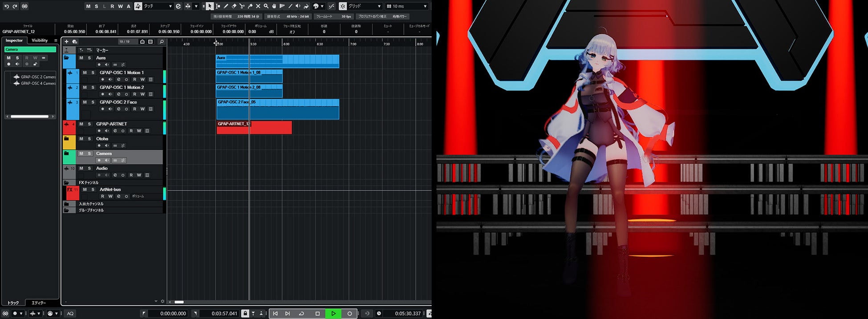Image resolution: width=868 pixels, height=319 pixels.
Task: Switch to the エディター tab
Action: tap(39, 303)
